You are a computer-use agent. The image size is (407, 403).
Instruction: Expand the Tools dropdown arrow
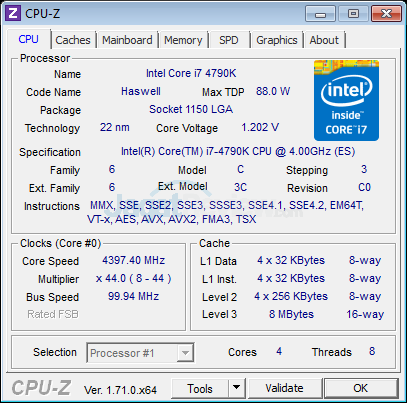click(237, 388)
